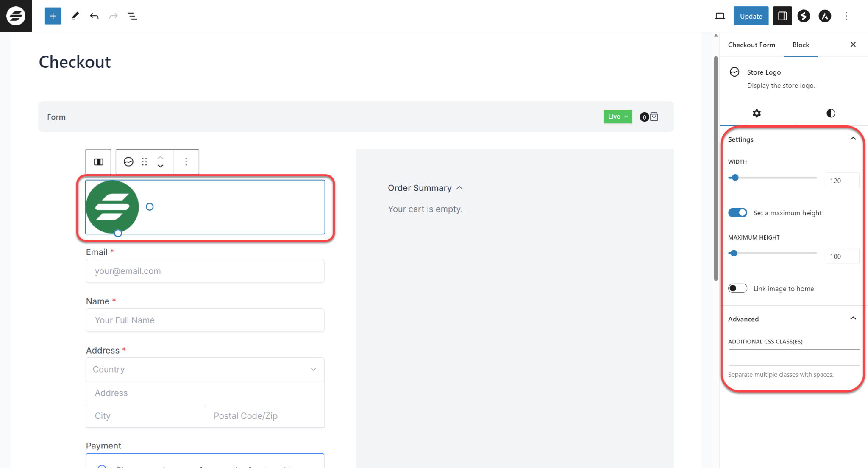
Task: Open the Live mode dropdown
Action: (x=618, y=117)
